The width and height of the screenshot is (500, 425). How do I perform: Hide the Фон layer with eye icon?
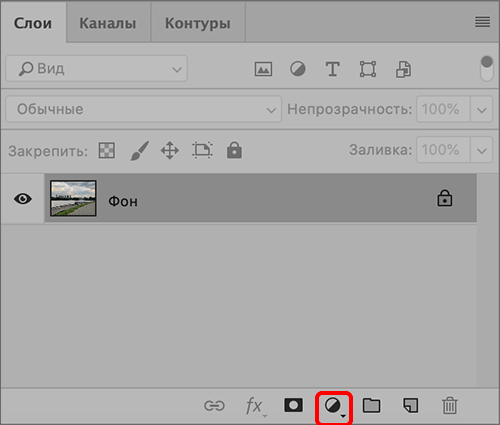point(23,199)
